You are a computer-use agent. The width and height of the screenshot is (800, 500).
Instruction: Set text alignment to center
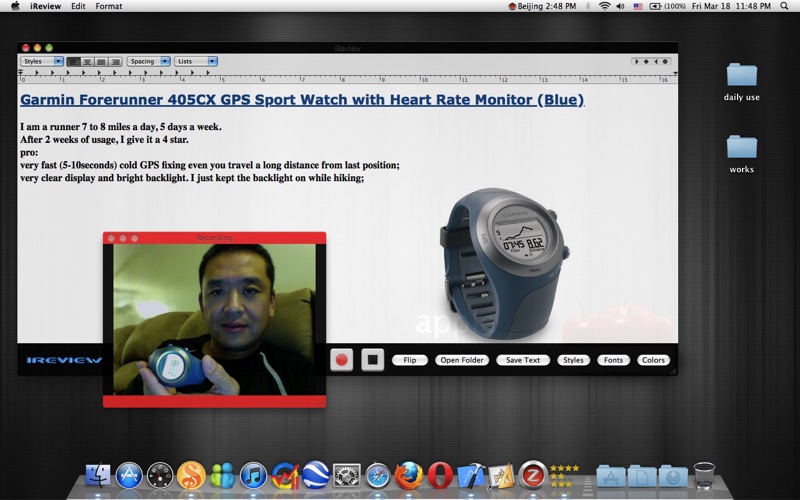pos(87,61)
